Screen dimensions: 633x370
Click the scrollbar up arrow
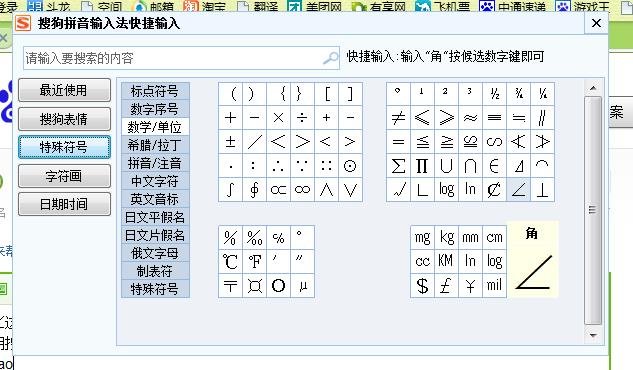pyautogui.click(x=593, y=88)
